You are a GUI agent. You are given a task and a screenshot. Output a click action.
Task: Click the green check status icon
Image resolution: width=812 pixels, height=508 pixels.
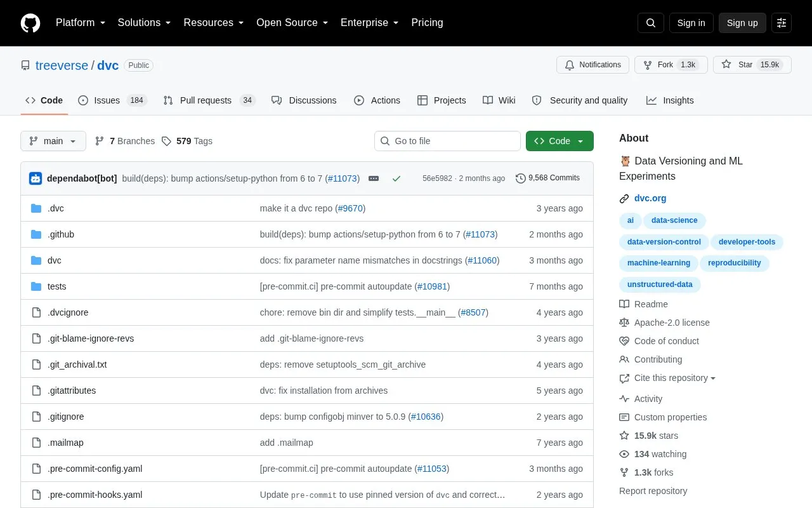pos(396,178)
